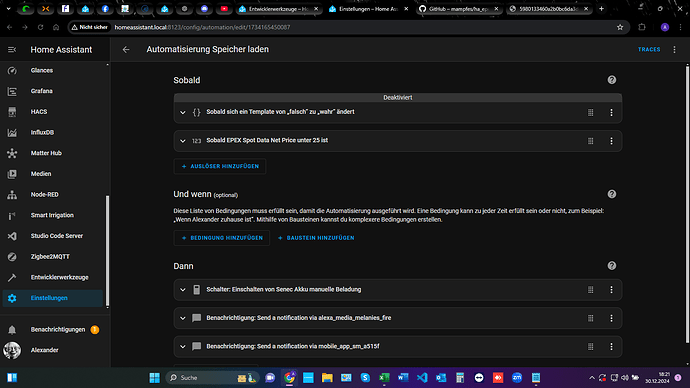
Task: Collapse the sidebar with the hamburger icon
Action: (x=12, y=50)
